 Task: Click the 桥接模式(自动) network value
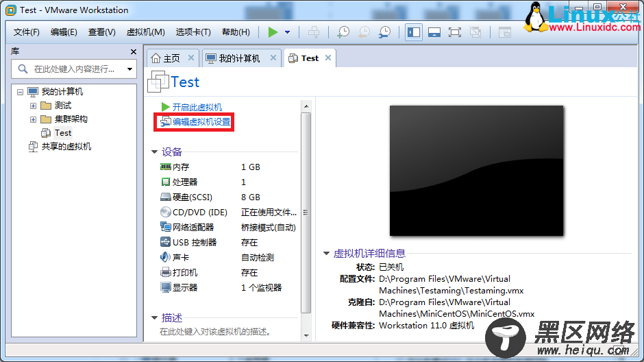268,227
